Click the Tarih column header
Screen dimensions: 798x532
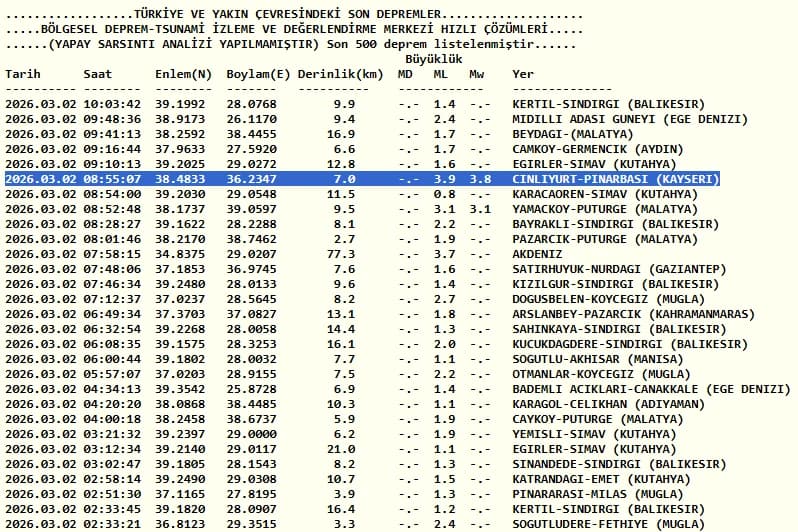[23, 74]
